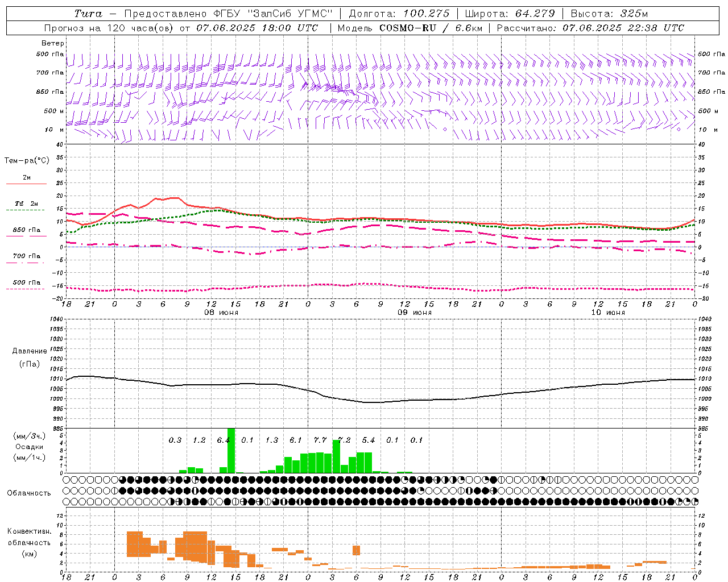Image resolution: width=728 pixels, height=582 pixels.
Task: Click the green dashed line sample under 'Td 2м'
Action: (26, 210)
